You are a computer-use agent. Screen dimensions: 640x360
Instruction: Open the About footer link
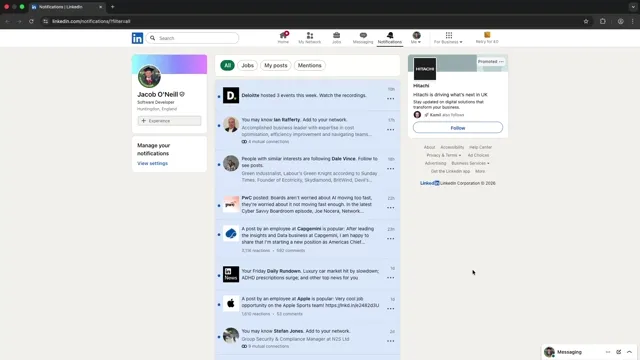click(429, 147)
